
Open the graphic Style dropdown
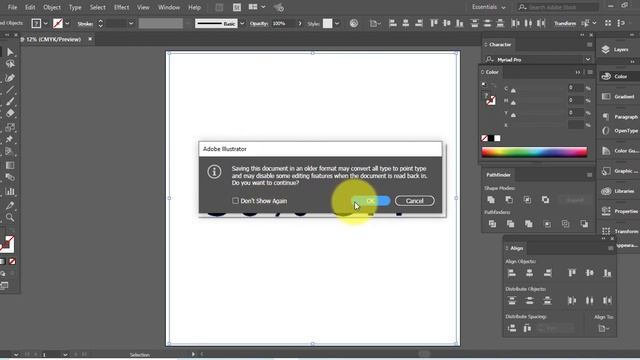[337, 24]
